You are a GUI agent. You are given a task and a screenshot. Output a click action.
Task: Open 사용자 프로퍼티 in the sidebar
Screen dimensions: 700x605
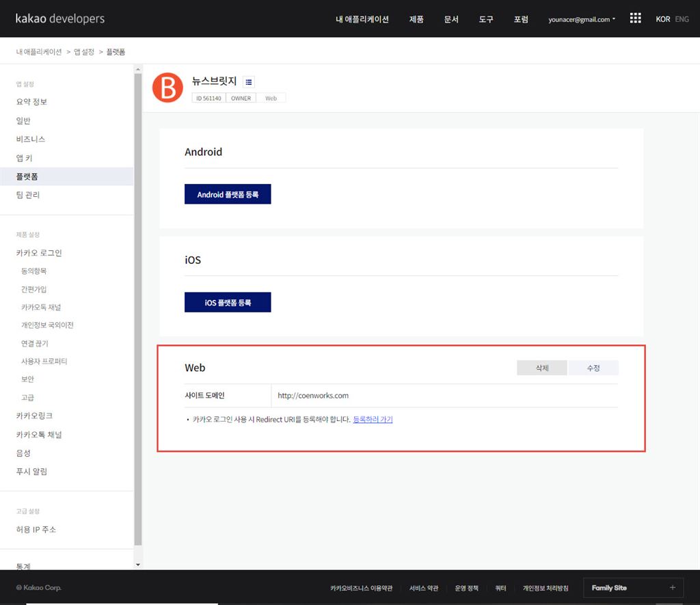coord(44,361)
